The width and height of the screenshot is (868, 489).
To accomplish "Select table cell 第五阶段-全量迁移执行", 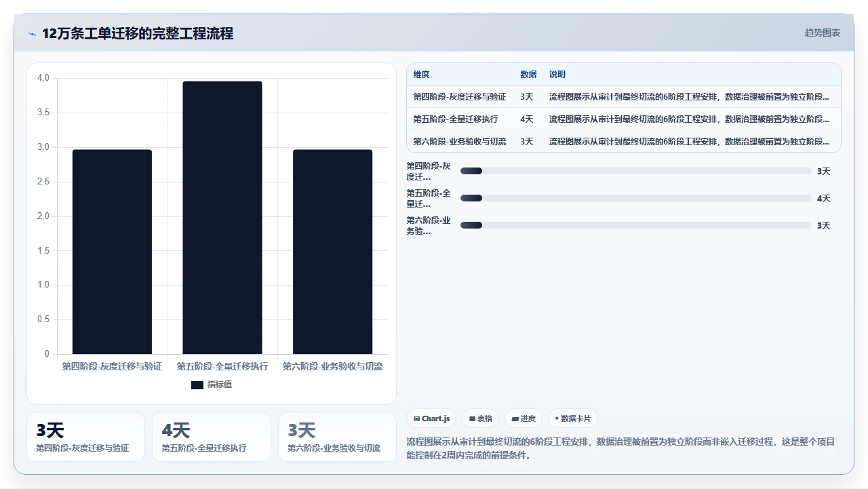I will pos(456,119).
